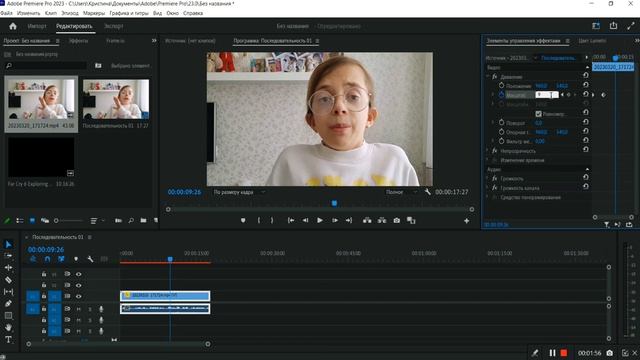Image resolution: width=640 pixels, height=360 pixels.
Task: Open the Клип menu
Action: point(51,13)
